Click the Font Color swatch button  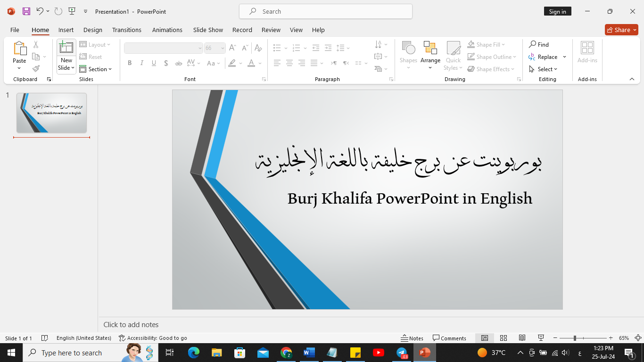point(251,63)
